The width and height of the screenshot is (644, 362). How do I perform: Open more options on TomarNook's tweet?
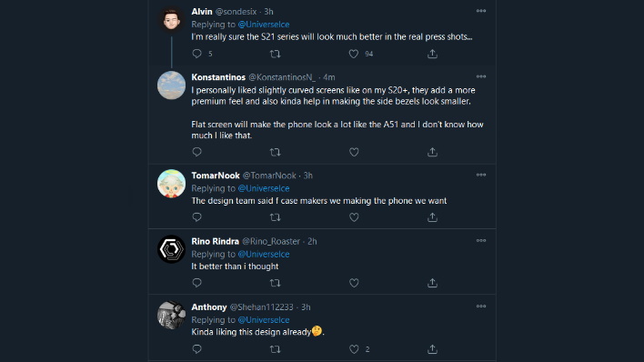pos(481,175)
